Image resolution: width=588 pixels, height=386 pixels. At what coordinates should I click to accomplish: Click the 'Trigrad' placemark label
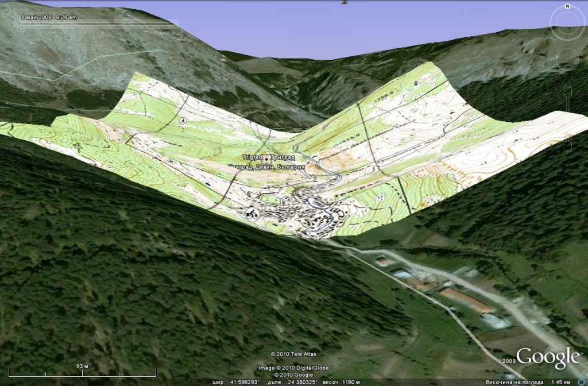(x=252, y=157)
